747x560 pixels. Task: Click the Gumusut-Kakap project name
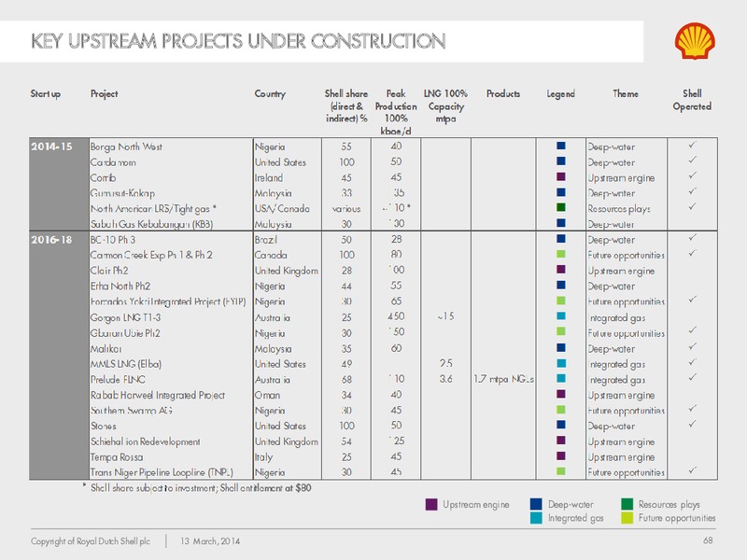point(122,193)
